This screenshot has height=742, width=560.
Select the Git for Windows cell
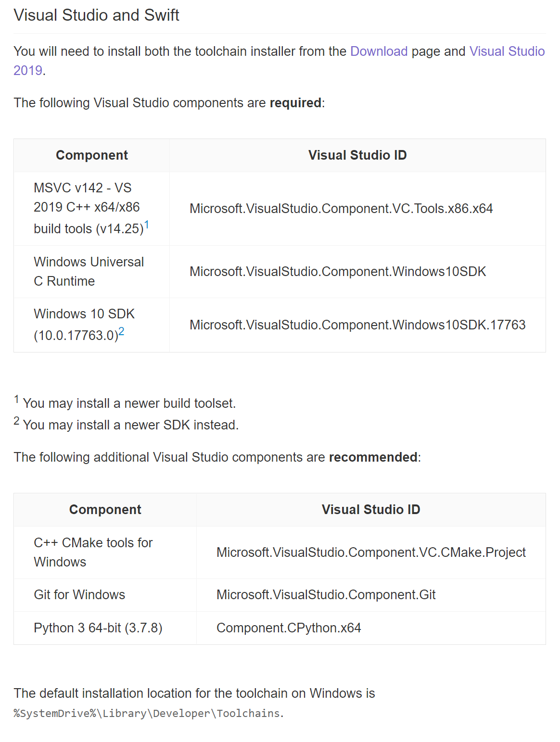(79, 595)
